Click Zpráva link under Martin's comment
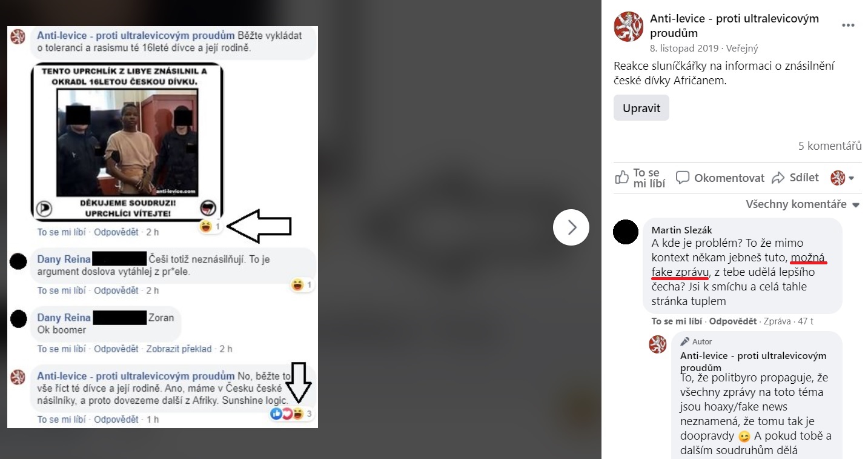This screenshot has height=459, width=868. pyautogui.click(x=778, y=321)
